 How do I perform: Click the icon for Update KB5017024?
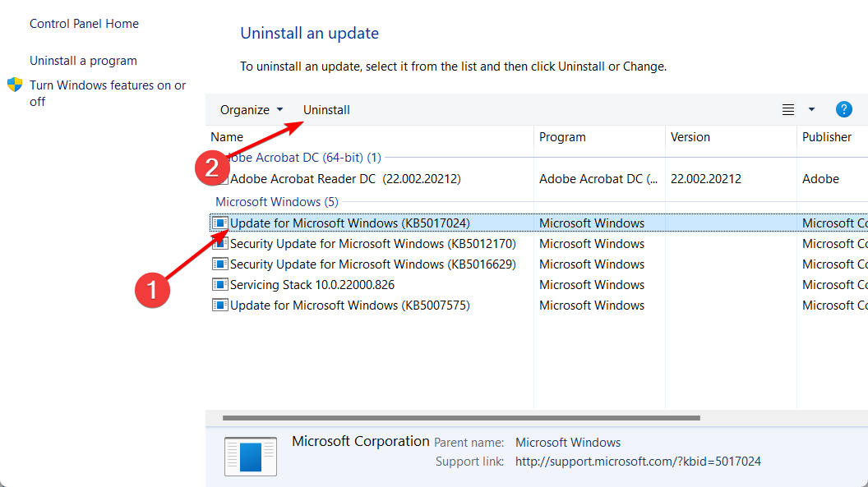219,223
